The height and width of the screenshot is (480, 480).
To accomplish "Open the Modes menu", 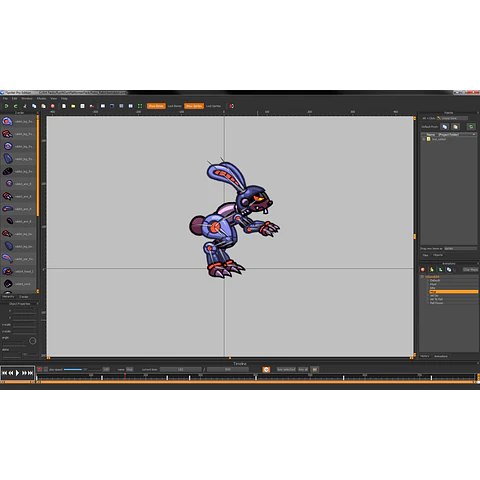I will (x=41, y=98).
